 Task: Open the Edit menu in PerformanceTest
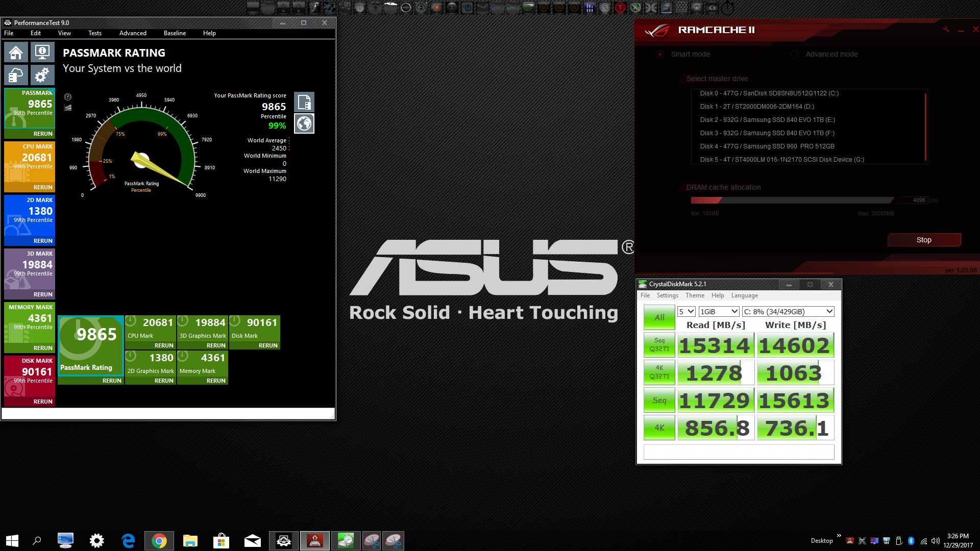(x=36, y=33)
